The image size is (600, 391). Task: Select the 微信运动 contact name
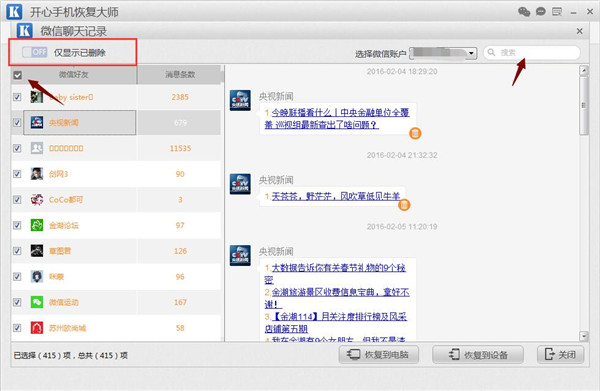[x=64, y=302]
